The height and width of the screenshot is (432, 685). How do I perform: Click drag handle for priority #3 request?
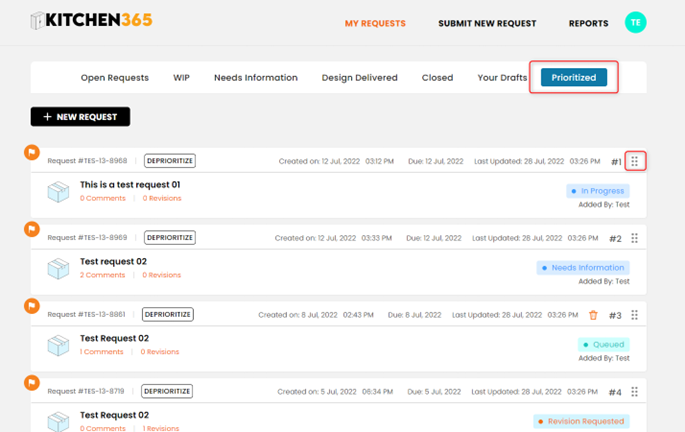(x=634, y=315)
